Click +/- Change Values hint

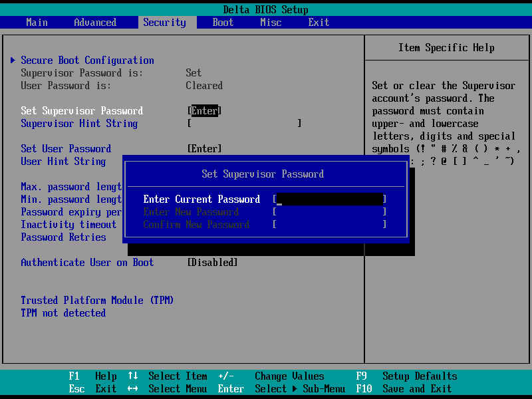pos(271,376)
